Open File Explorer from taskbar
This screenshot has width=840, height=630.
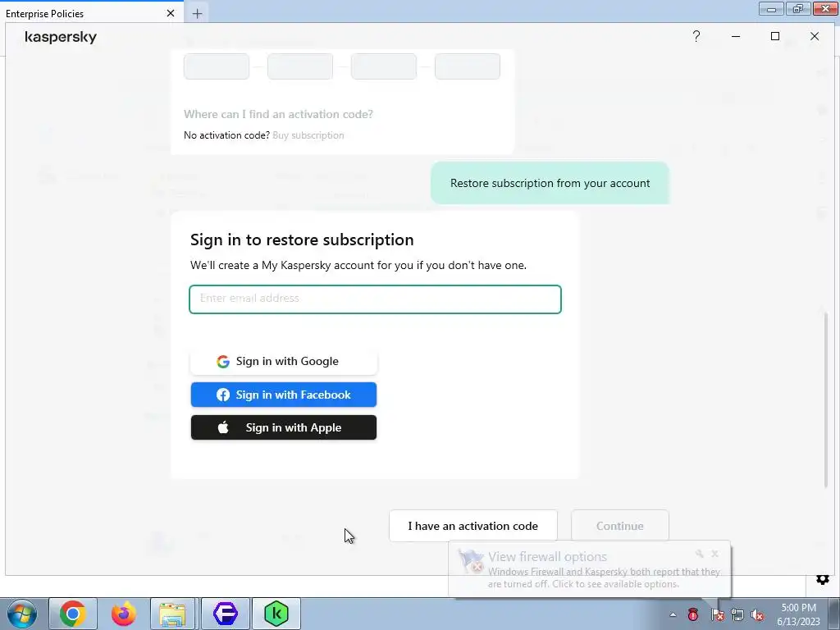point(172,614)
